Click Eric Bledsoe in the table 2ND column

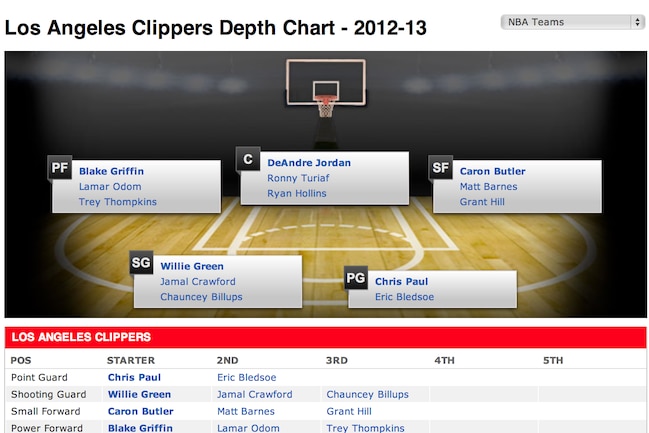pyautogui.click(x=247, y=378)
